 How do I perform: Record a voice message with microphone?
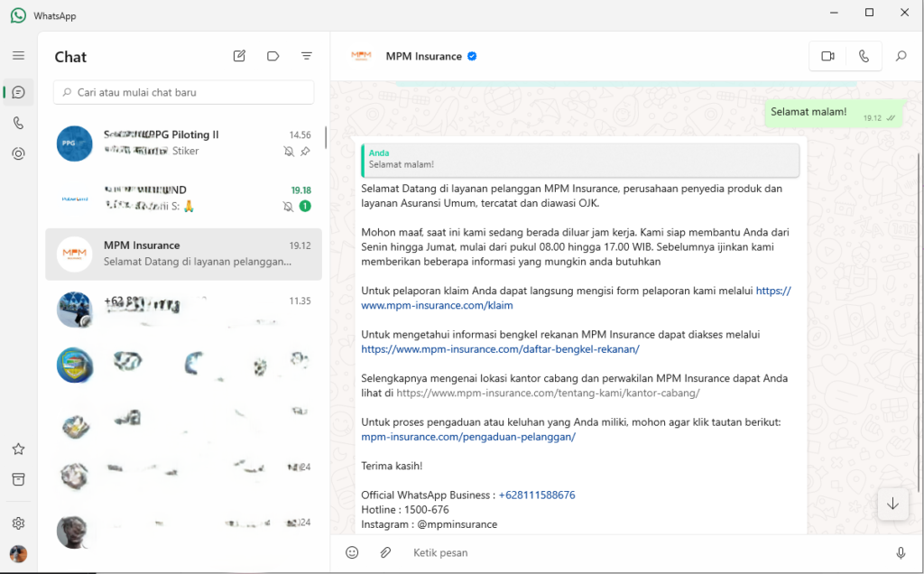click(x=901, y=552)
